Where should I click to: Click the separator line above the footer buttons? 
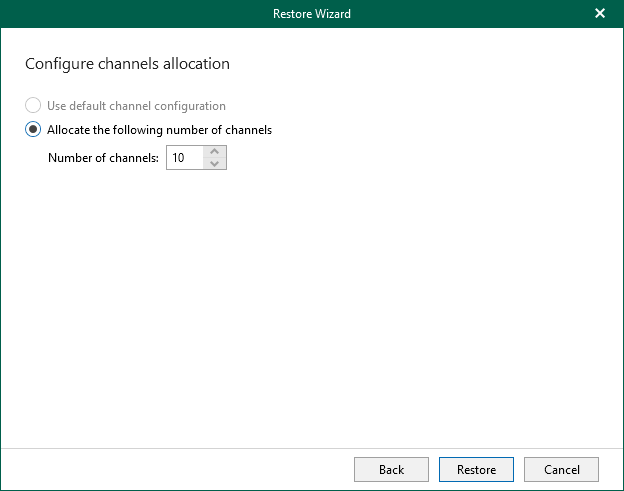pyautogui.click(x=312, y=447)
